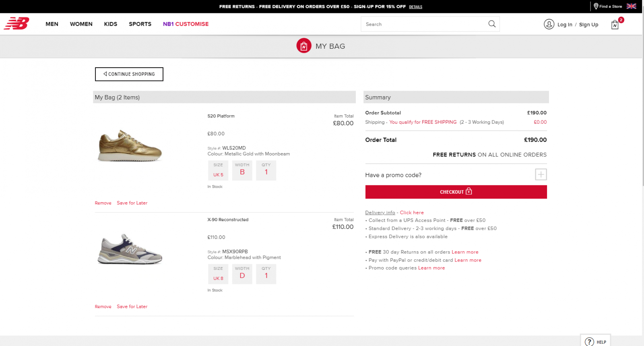This screenshot has height=346, width=644.
Task: Click the Item Total £80.00 value
Action: 343,123
